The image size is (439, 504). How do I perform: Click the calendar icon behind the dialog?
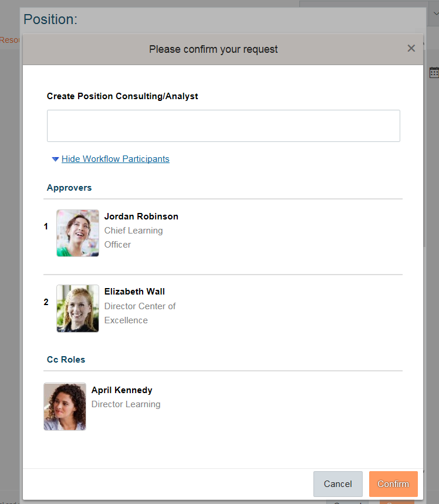tap(434, 72)
